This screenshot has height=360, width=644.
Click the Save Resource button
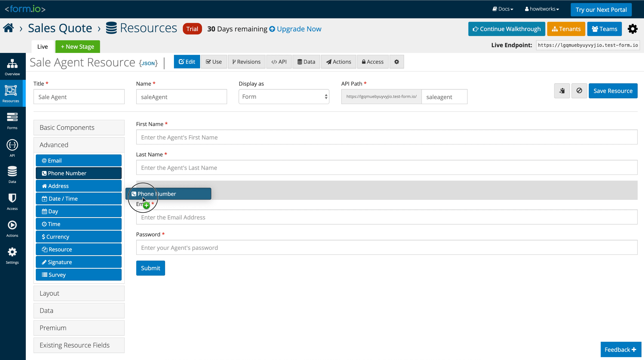(613, 91)
